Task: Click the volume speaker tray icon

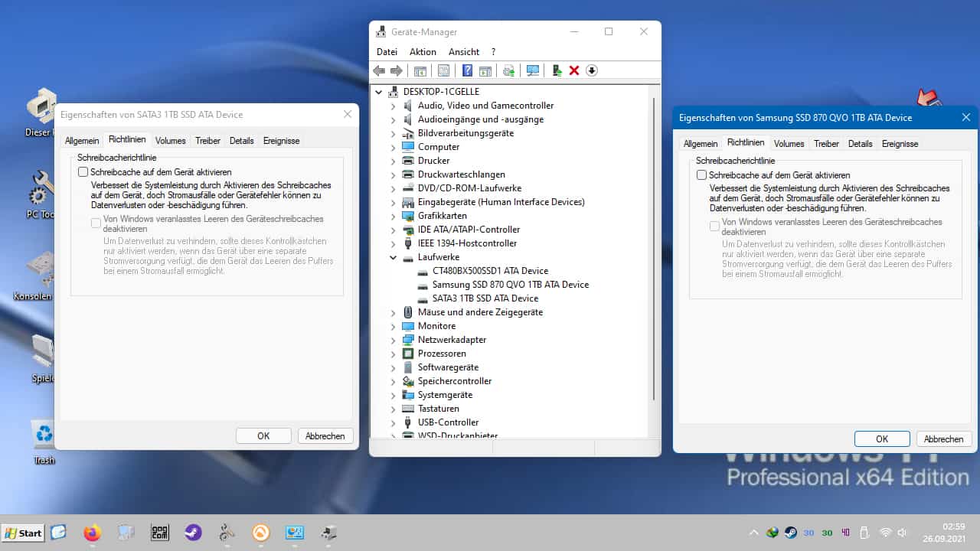Action: tap(903, 533)
